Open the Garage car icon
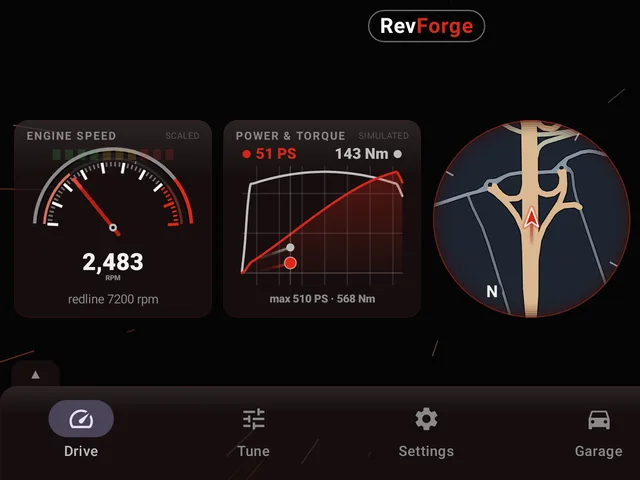Screen dimensions: 640x480 [599, 420]
